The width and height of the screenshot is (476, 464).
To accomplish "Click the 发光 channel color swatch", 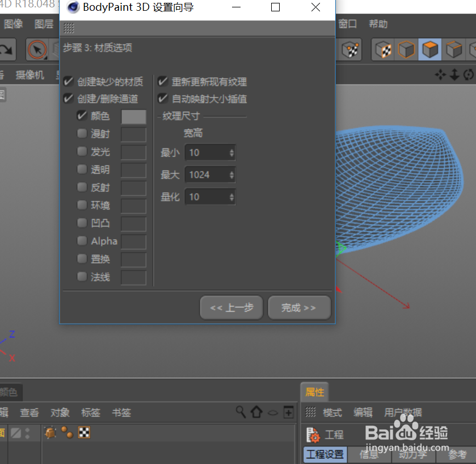I will (133, 153).
